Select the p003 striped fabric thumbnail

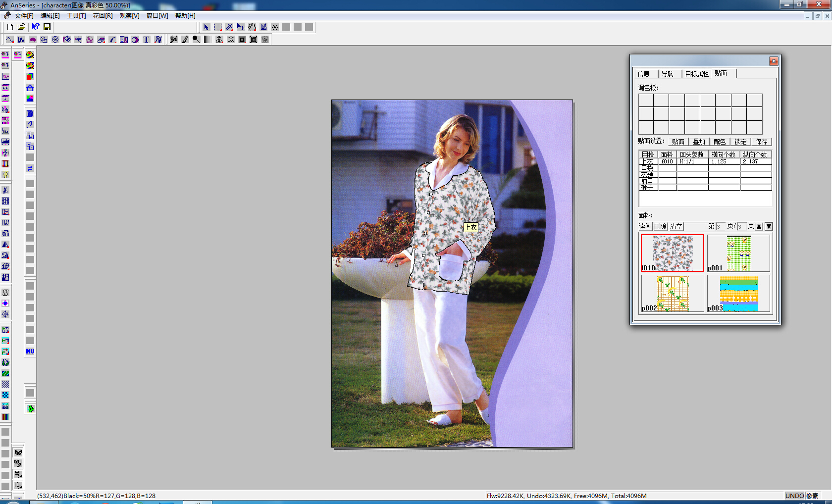pos(738,294)
